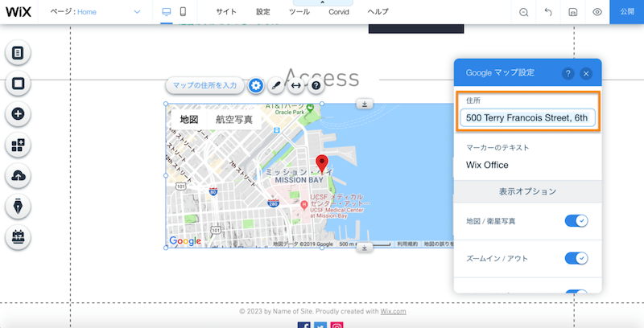
Task: Click the 表示オプション section header
Action: point(528,191)
